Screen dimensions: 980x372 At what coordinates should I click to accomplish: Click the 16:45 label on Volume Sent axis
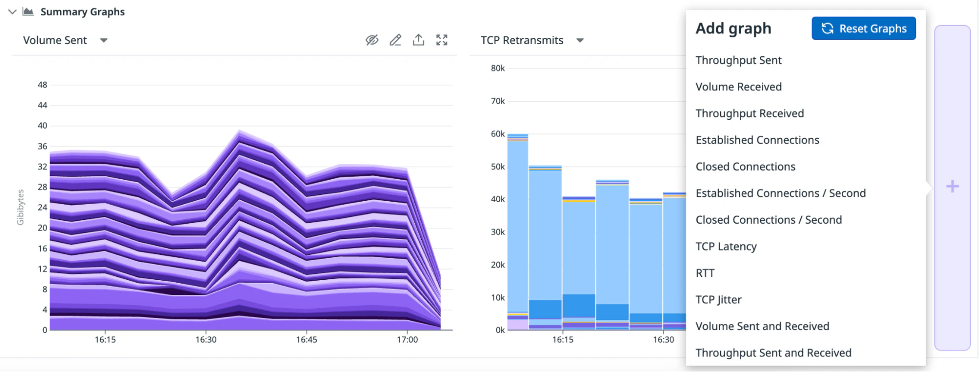306,340
